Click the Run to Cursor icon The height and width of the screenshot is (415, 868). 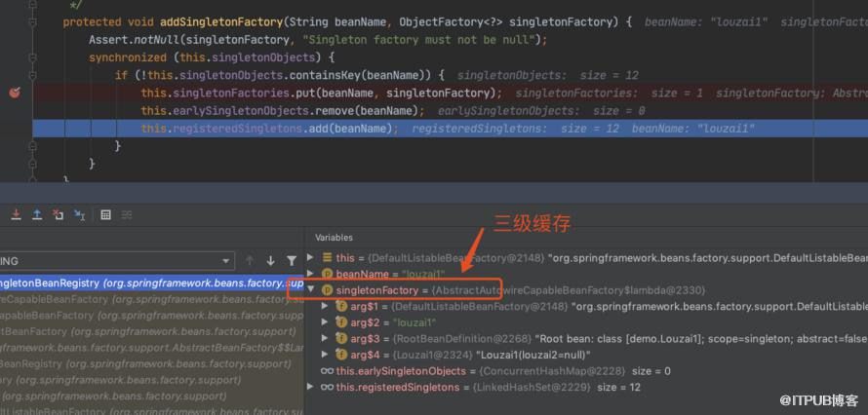[79, 215]
